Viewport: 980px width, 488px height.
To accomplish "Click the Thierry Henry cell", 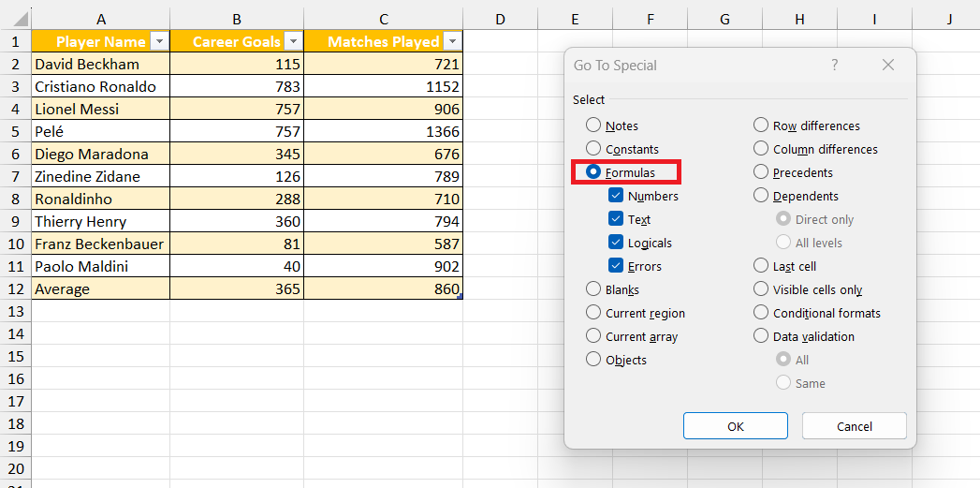I will click(101, 221).
